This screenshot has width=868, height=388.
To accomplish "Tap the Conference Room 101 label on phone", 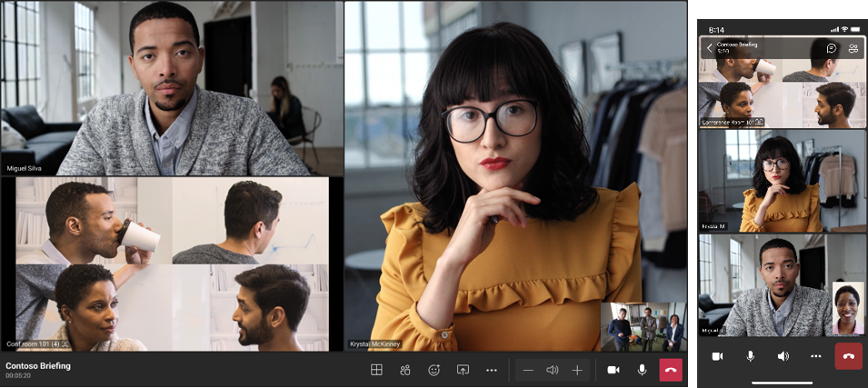I will pos(730,121).
